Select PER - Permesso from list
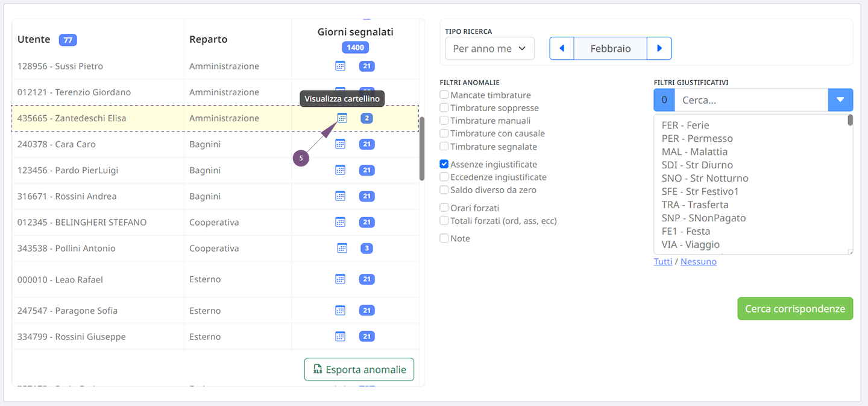This screenshot has height=406, width=868. pos(697,139)
